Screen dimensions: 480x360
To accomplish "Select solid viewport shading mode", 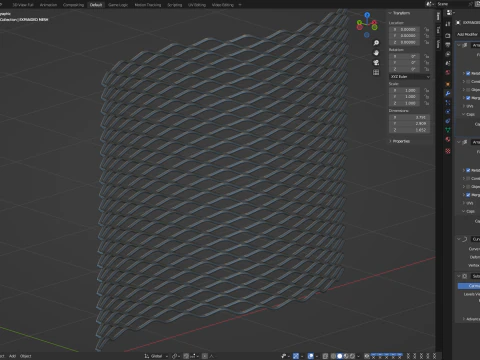I will tap(339, 356).
